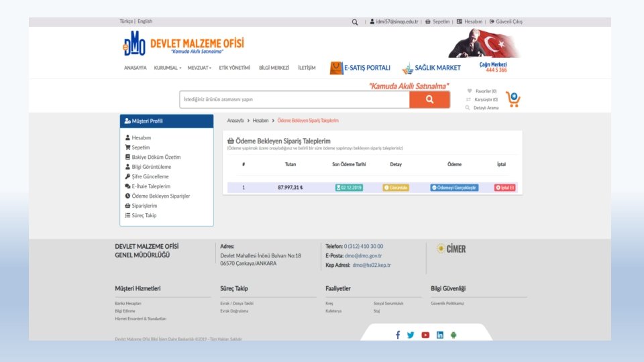This screenshot has height=362, width=644.
Task: Open Bakiye Döküm Özetim in sidebar
Action: click(x=153, y=157)
